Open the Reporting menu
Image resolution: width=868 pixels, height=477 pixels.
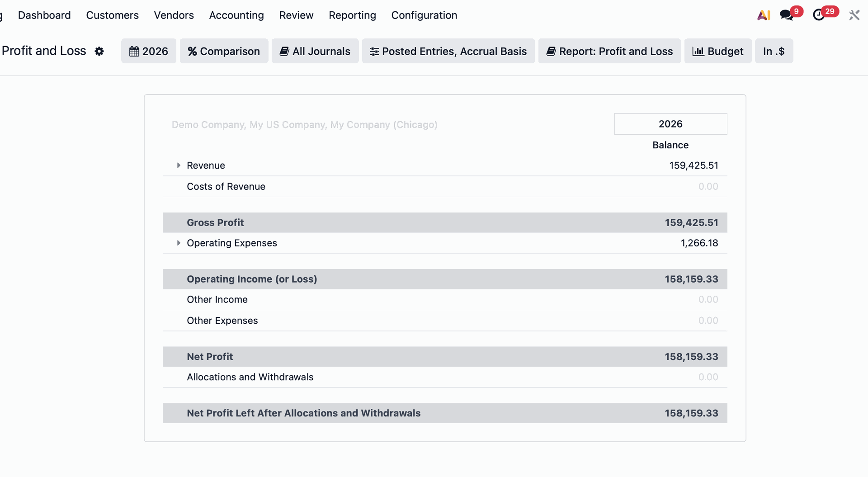(x=352, y=15)
